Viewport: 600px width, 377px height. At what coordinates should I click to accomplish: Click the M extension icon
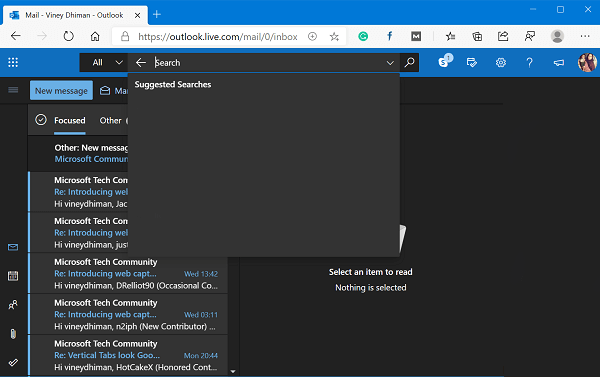[416, 36]
